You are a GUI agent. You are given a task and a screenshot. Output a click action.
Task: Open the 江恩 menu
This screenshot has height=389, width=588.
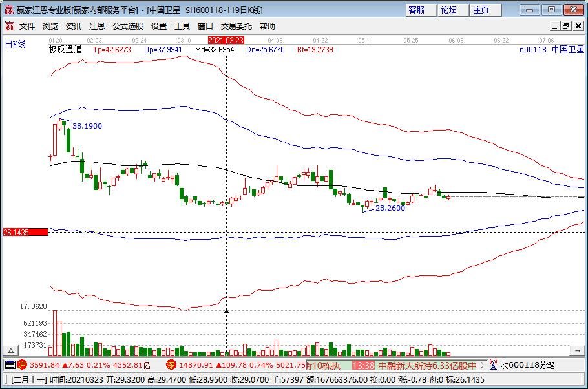click(x=97, y=26)
